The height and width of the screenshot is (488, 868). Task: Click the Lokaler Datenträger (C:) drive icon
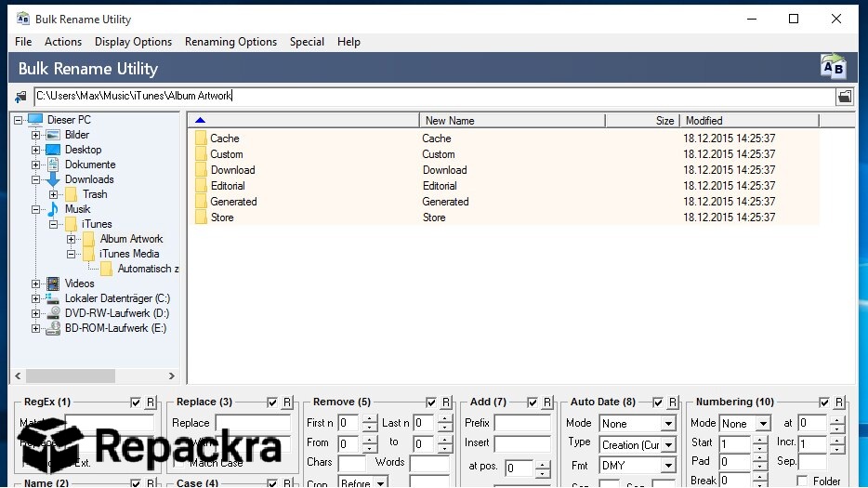click(x=53, y=298)
